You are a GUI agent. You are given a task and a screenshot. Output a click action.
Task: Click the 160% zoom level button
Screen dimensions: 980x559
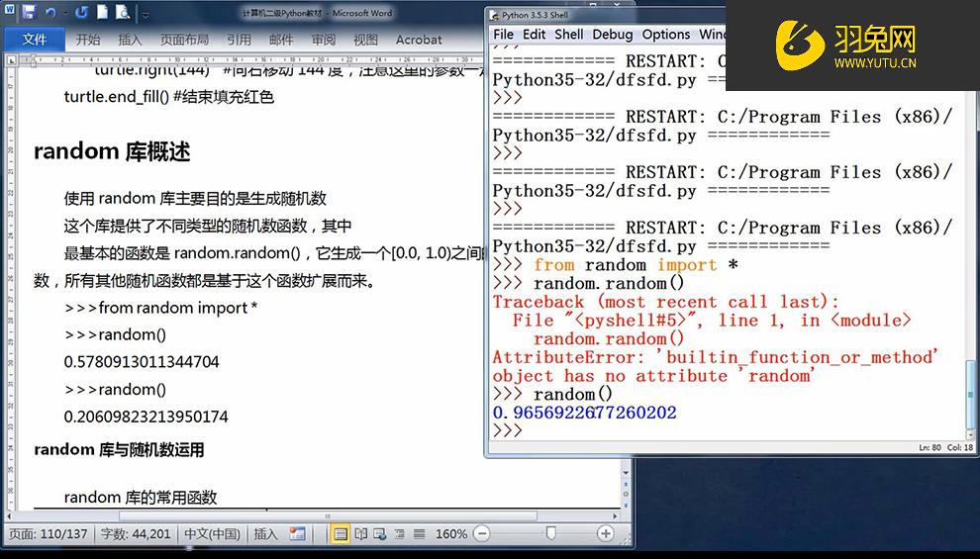pos(451,534)
